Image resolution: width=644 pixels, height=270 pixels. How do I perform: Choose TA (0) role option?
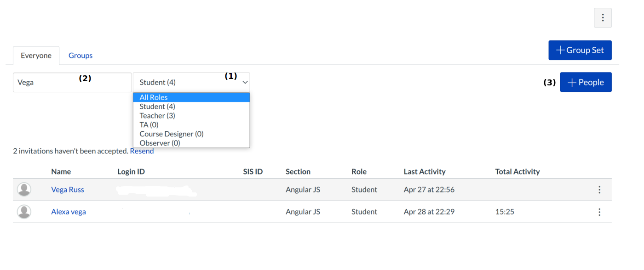tap(149, 125)
